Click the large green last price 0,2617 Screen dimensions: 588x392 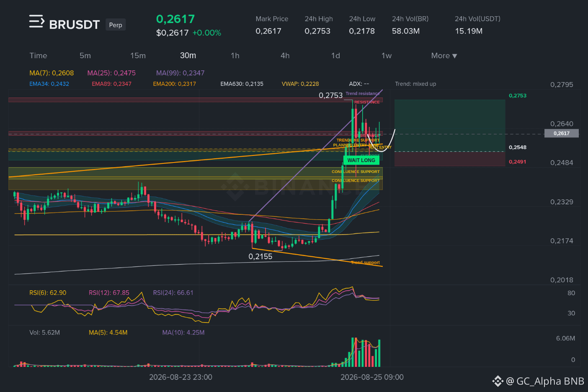pyautogui.click(x=175, y=19)
